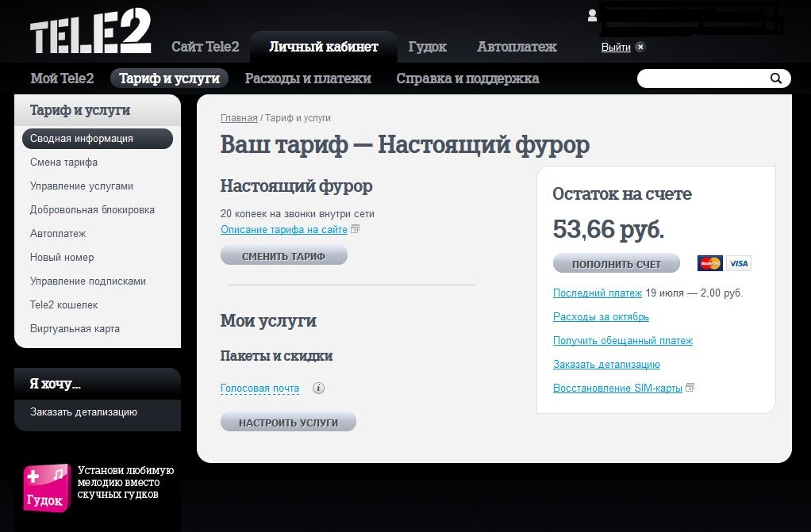Click the MasterCard payment icon
The width and height of the screenshot is (811, 532).
(709, 263)
